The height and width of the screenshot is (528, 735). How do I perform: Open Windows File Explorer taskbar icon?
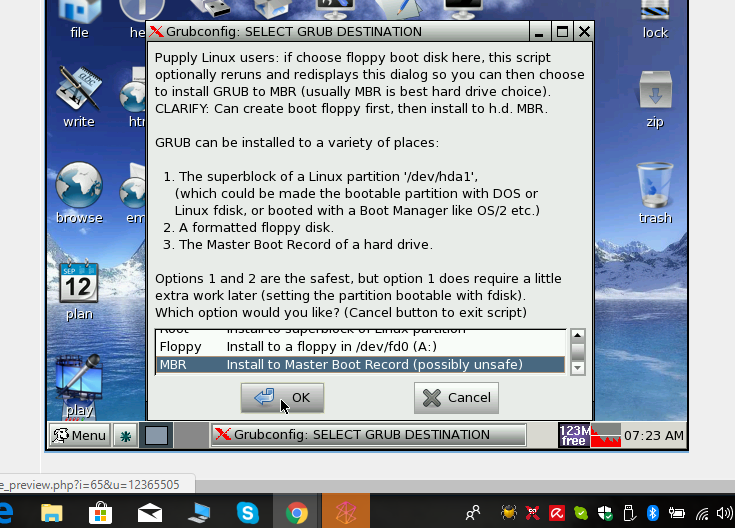[52, 513]
